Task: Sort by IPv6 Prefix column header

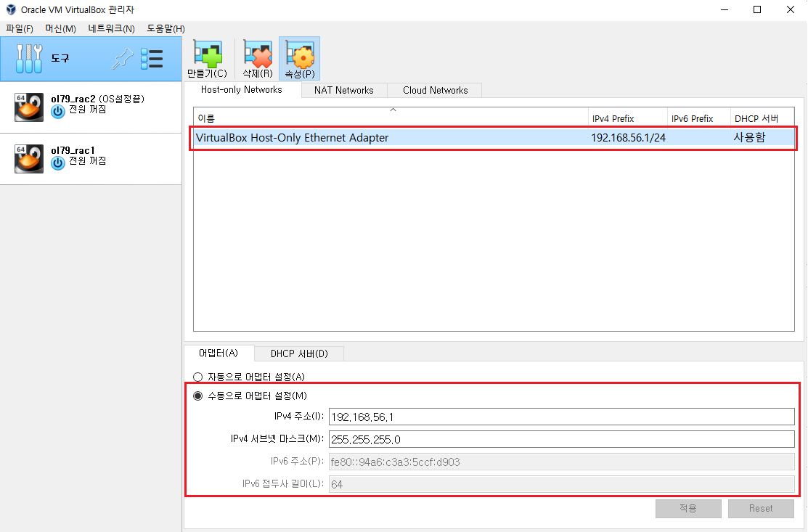Action: click(699, 118)
